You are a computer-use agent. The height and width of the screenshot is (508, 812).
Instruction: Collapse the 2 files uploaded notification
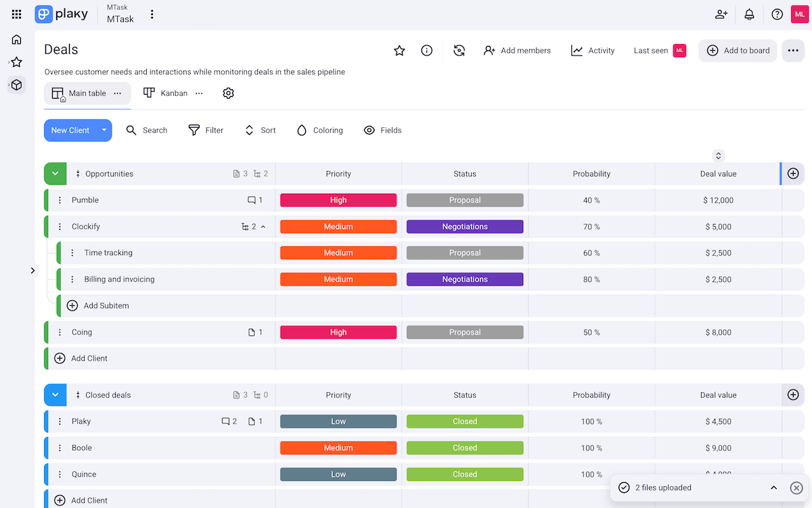[774, 487]
